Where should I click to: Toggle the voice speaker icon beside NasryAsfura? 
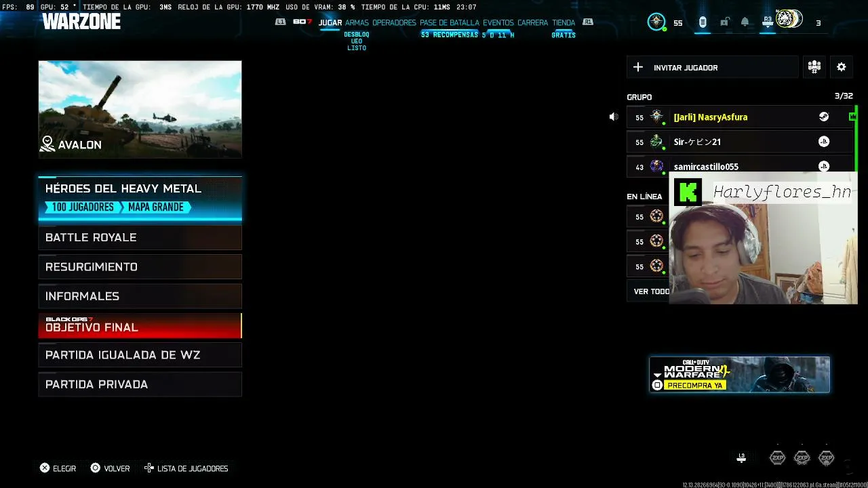(614, 117)
